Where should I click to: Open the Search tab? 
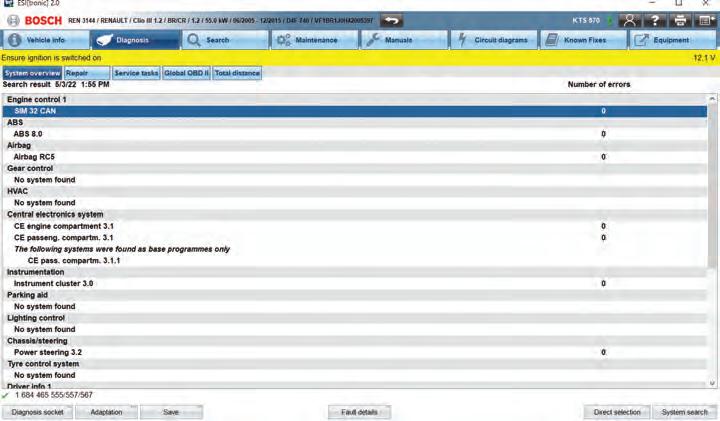coord(225,40)
